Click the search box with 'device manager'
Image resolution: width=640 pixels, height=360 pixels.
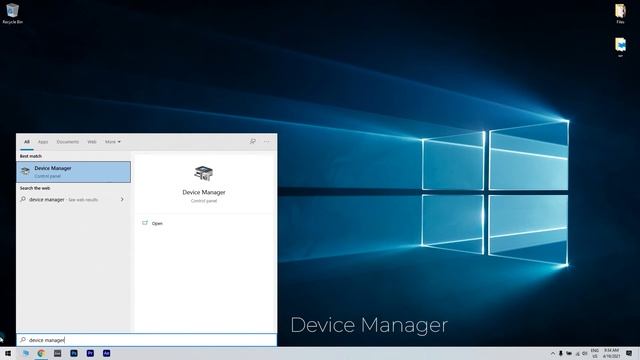point(147,340)
